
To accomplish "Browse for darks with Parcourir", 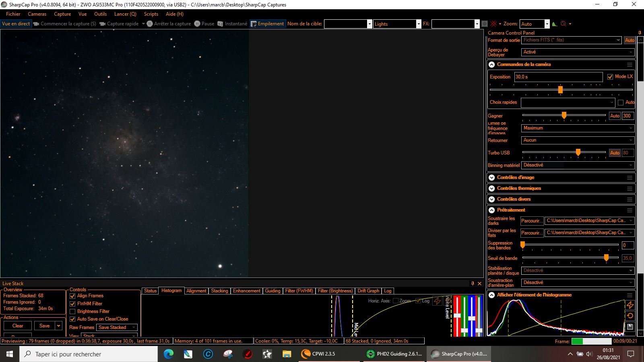I will pyautogui.click(x=532, y=221).
